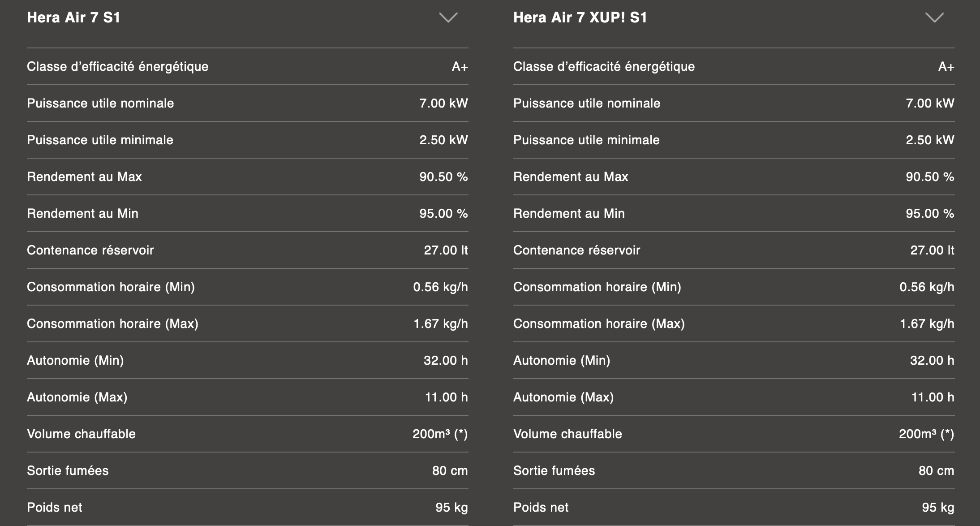Click Autonomie (Min) label in Hera Air 7 S1

(x=75, y=361)
